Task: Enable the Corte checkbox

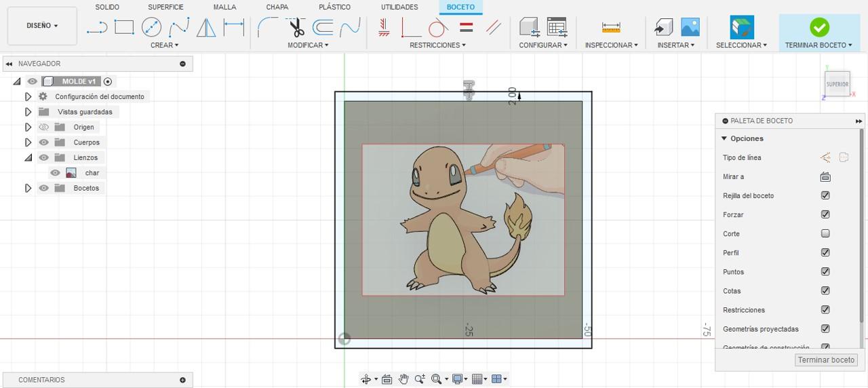Action: point(825,233)
